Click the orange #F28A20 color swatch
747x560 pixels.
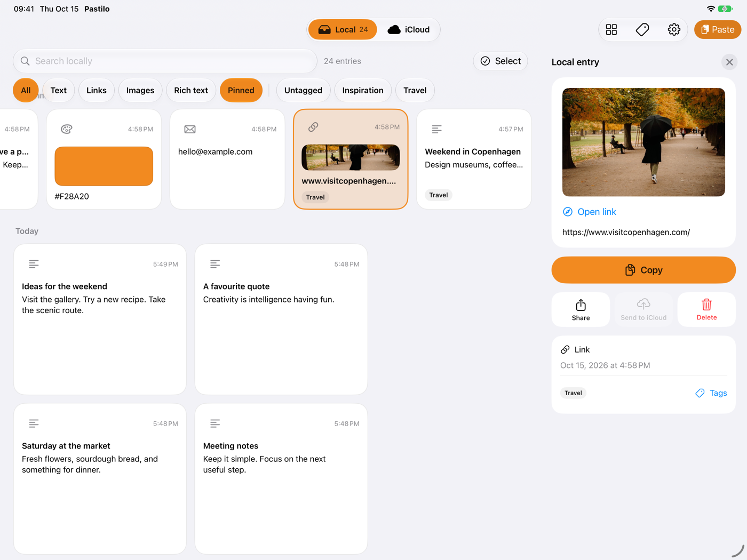(104, 166)
